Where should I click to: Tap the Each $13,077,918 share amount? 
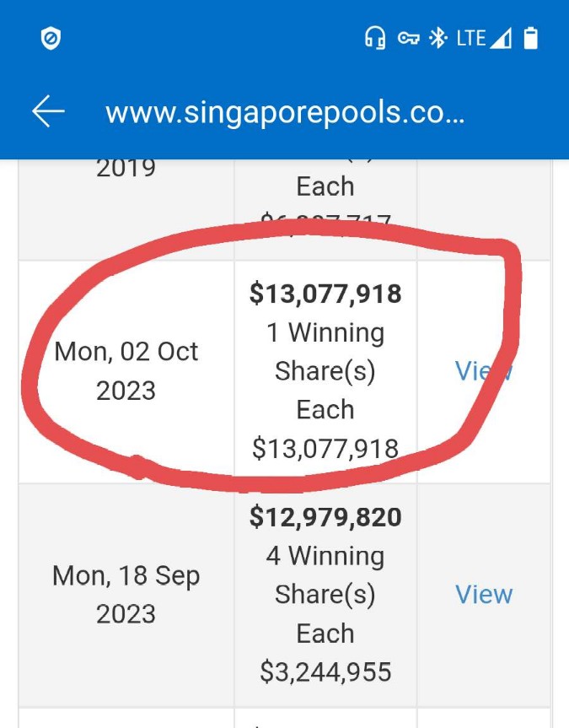click(325, 447)
